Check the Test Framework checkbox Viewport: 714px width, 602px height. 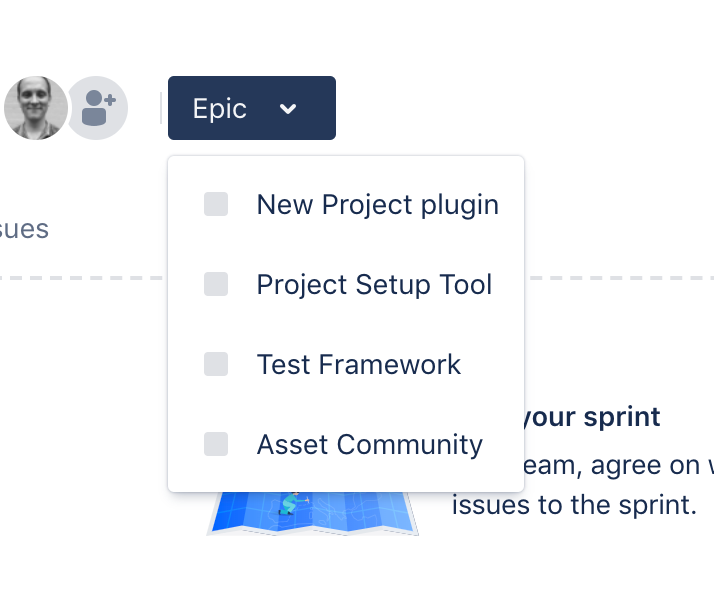[216, 364]
